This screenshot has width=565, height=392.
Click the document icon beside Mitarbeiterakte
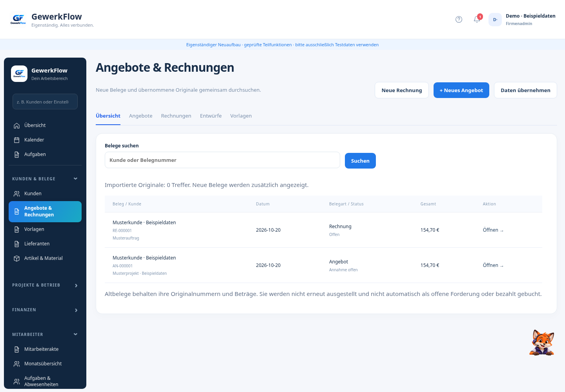(x=16, y=349)
